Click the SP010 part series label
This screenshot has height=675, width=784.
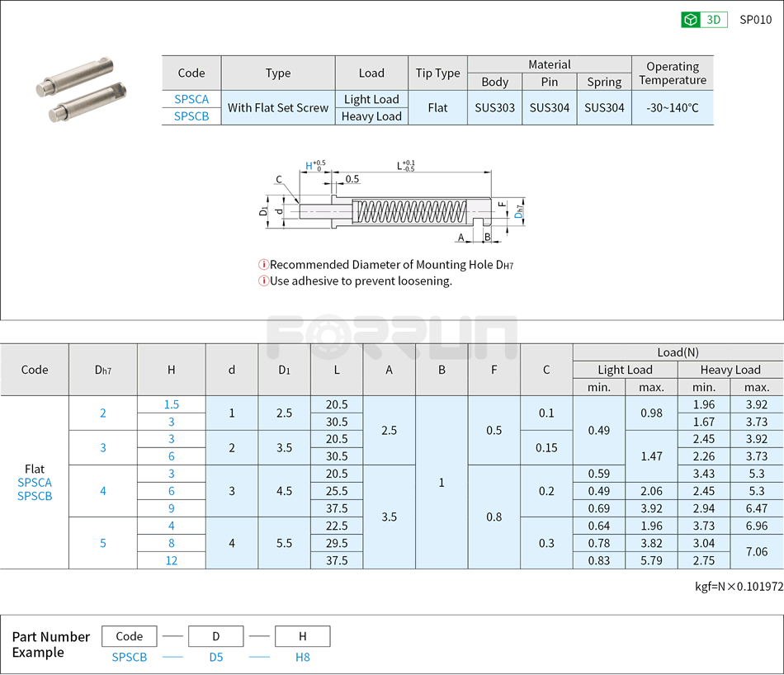pos(754,19)
